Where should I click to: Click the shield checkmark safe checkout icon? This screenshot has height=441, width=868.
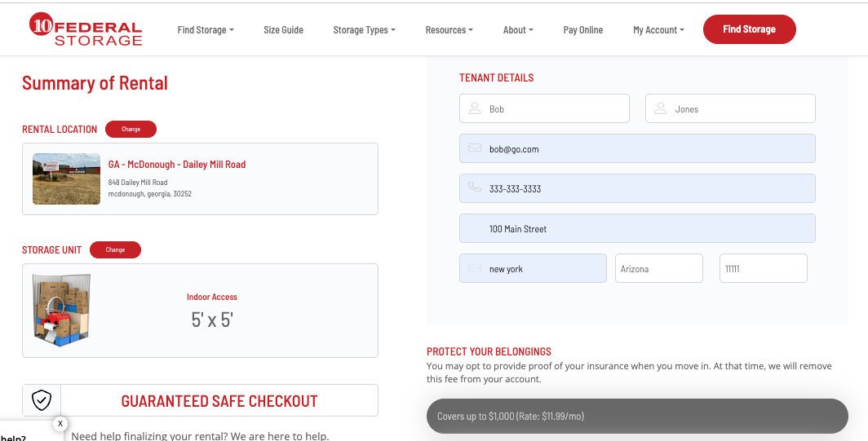42,400
